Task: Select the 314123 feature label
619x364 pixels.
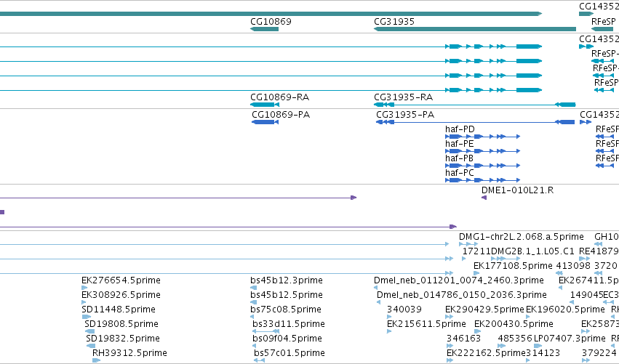Action: pyautogui.click(x=543, y=353)
